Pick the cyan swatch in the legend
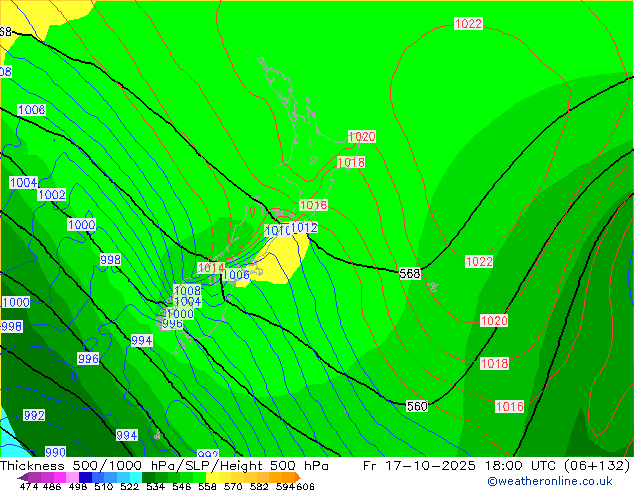This screenshot has height=490, width=634. 136,477
